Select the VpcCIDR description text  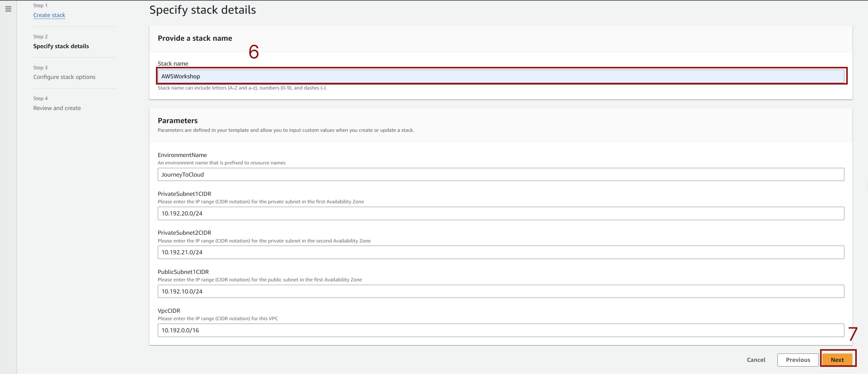pyautogui.click(x=218, y=319)
